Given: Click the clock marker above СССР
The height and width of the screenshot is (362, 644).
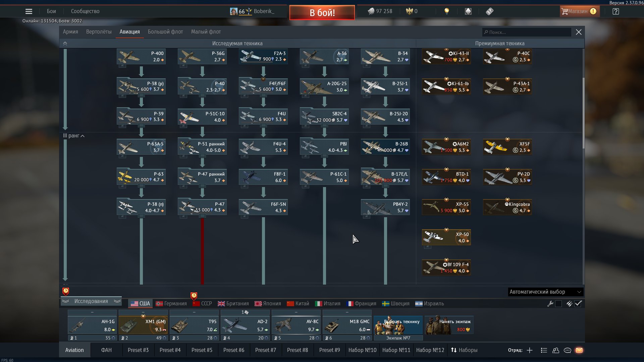Looking at the screenshot, I should click(194, 296).
